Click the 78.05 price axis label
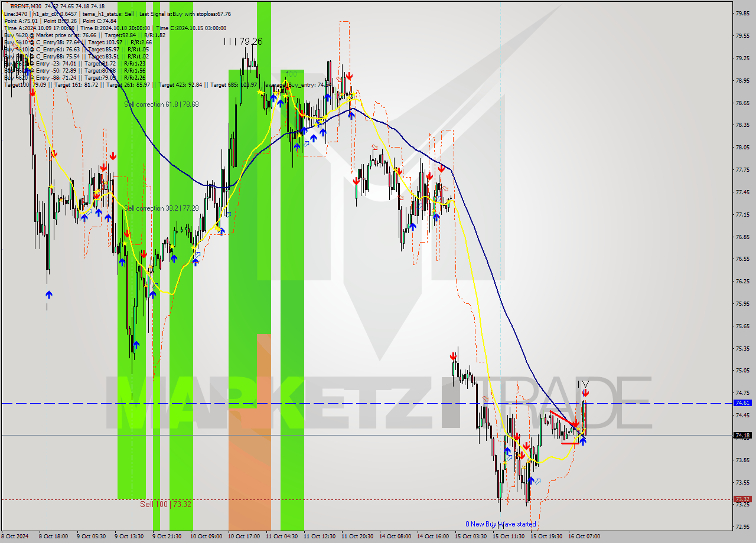 click(x=742, y=148)
